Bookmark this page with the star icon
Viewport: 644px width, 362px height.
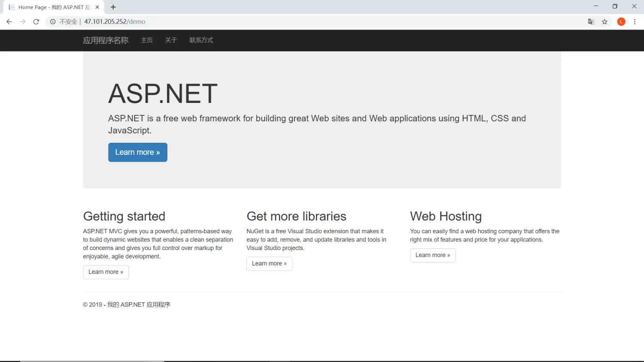pos(605,21)
